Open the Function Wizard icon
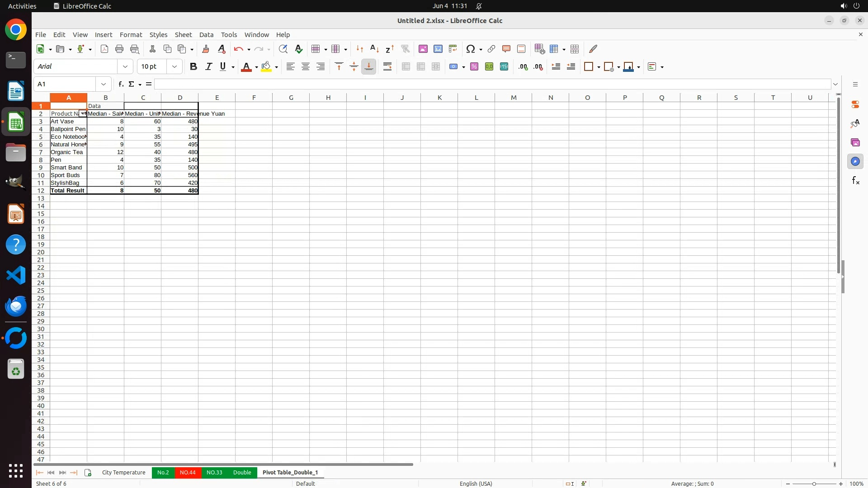Screen dimensions: 868x488 click(x=121, y=84)
